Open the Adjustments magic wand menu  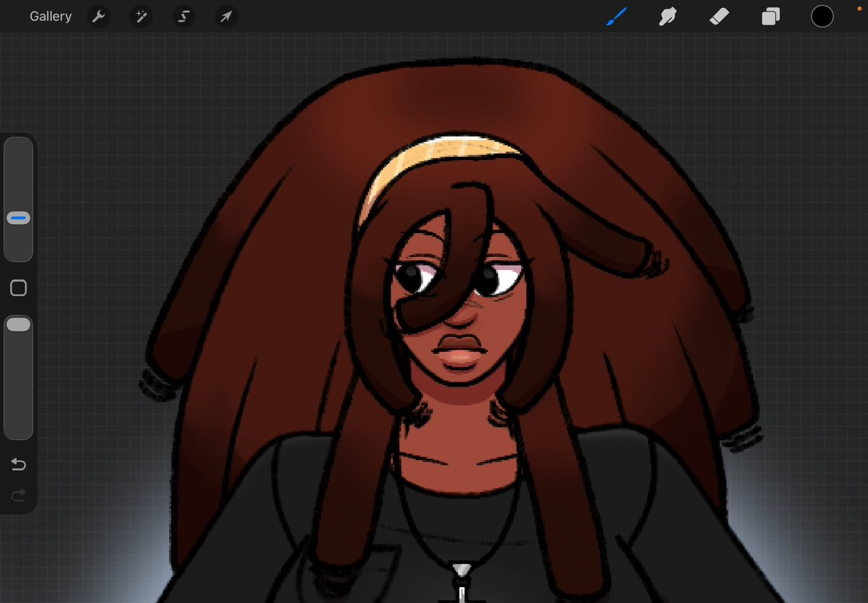click(140, 17)
